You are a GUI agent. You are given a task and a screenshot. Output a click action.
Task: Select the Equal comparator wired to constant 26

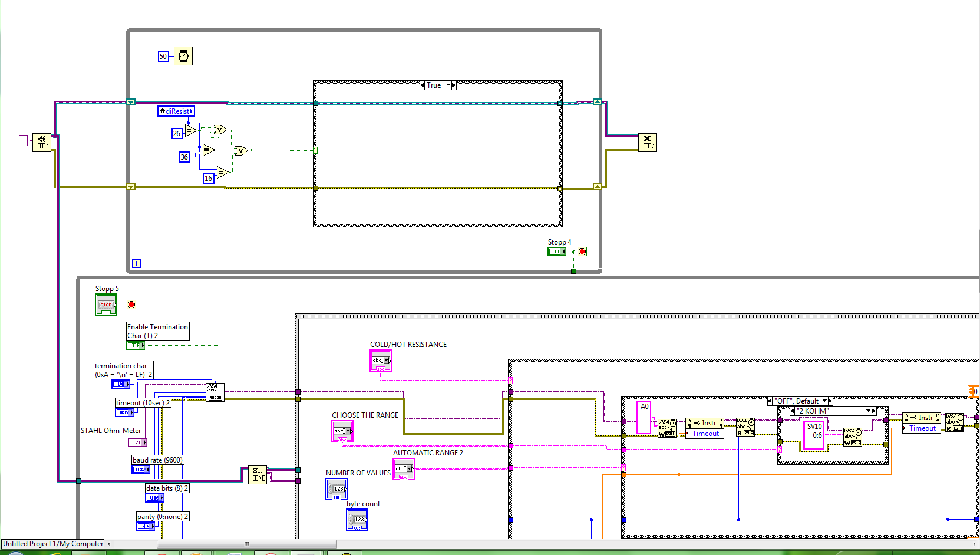191,131
